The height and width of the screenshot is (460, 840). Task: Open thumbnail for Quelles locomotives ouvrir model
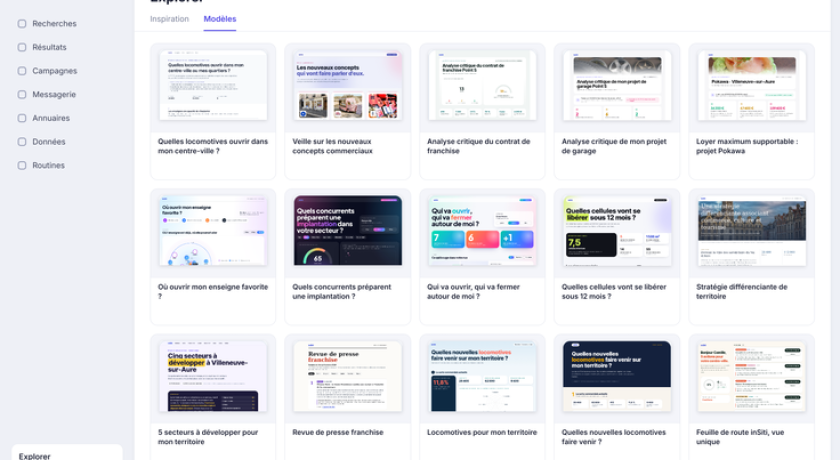click(213, 85)
